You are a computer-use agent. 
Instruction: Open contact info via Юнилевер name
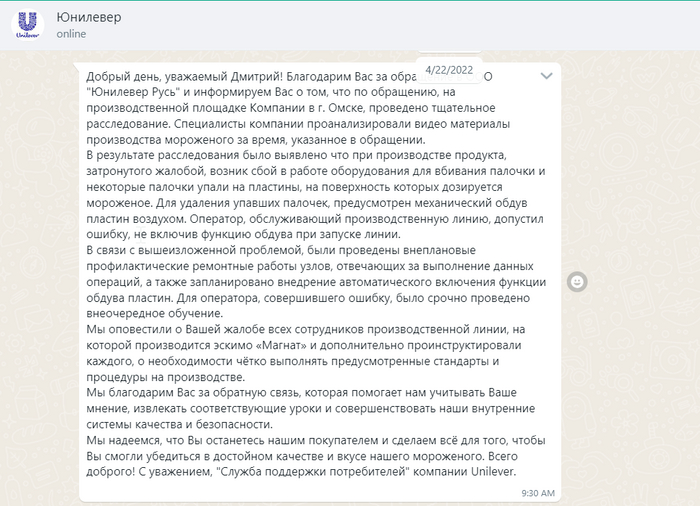coord(88,17)
